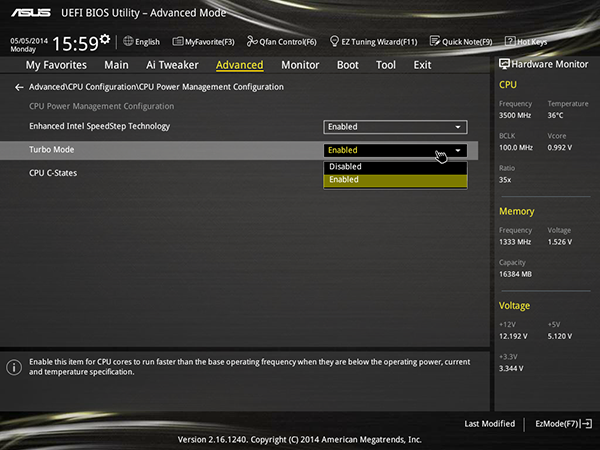Viewport: 600px width, 450px height.
Task: Click the ASUS logo
Action: tap(31, 13)
